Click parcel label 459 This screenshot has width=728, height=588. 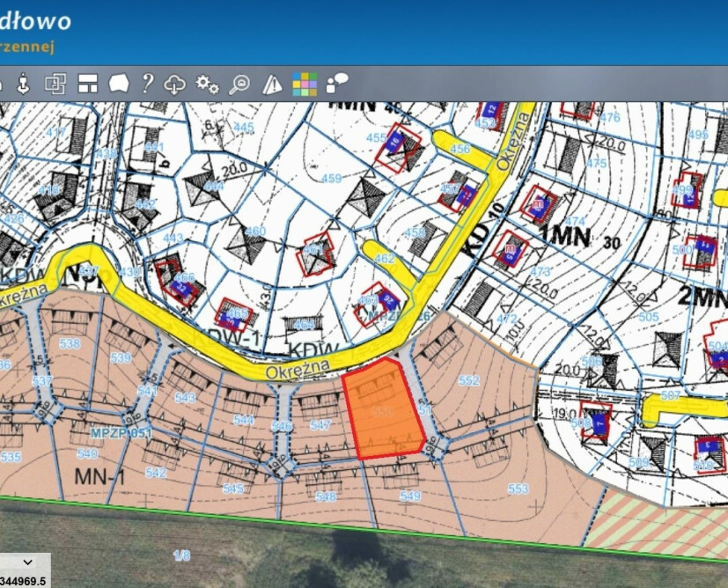coord(332,178)
